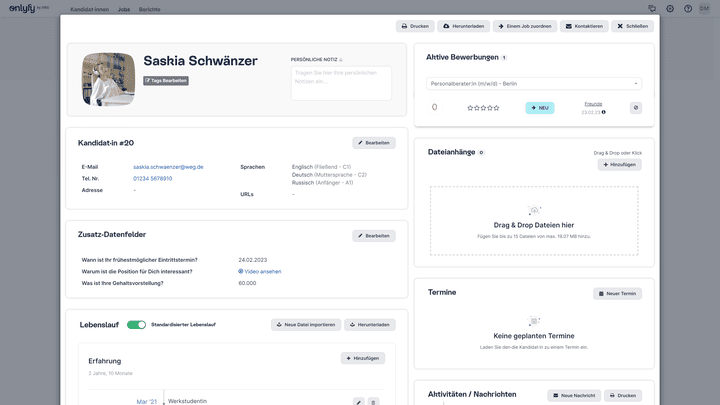The image size is (720, 405).
Task: Open the chat messages icon in the header
Action: 652,9
